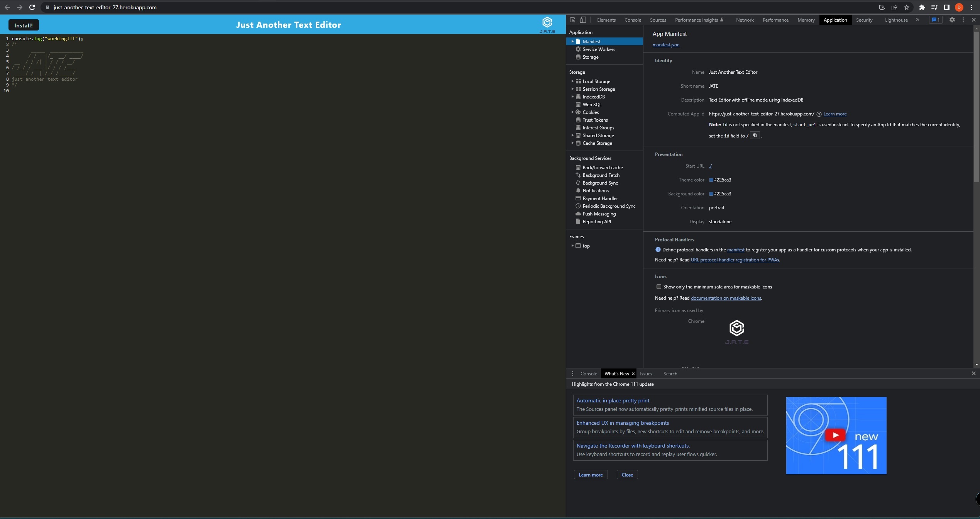This screenshot has height=519, width=980.
Task: Select Trust Tokens in the Storage list
Action: 595,120
